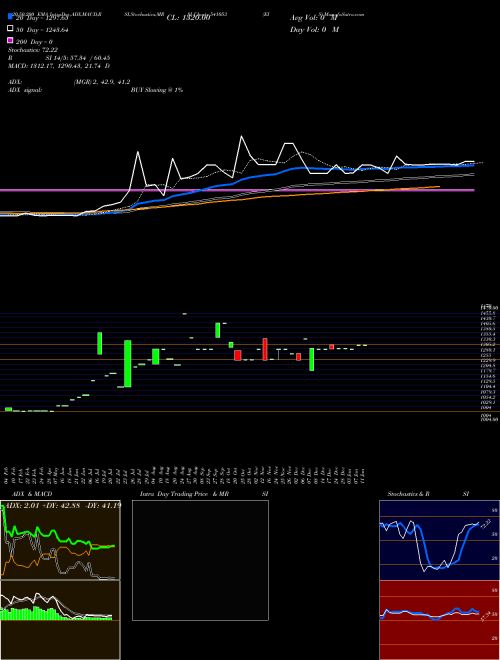Click the 'SI 14/5: 57.34 / 60.45' reading
This screenshot has width=500, height=660.
(78, 58)
